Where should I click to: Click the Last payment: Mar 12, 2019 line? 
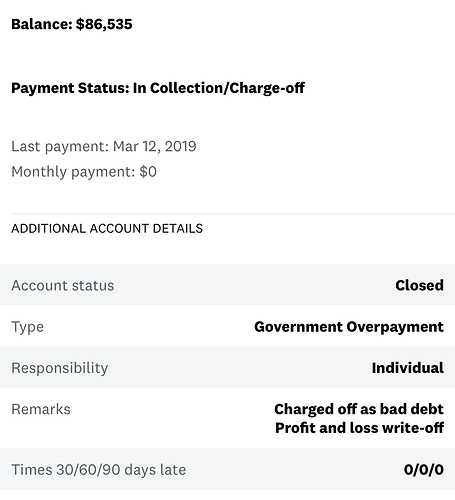[x=104, y=147]
